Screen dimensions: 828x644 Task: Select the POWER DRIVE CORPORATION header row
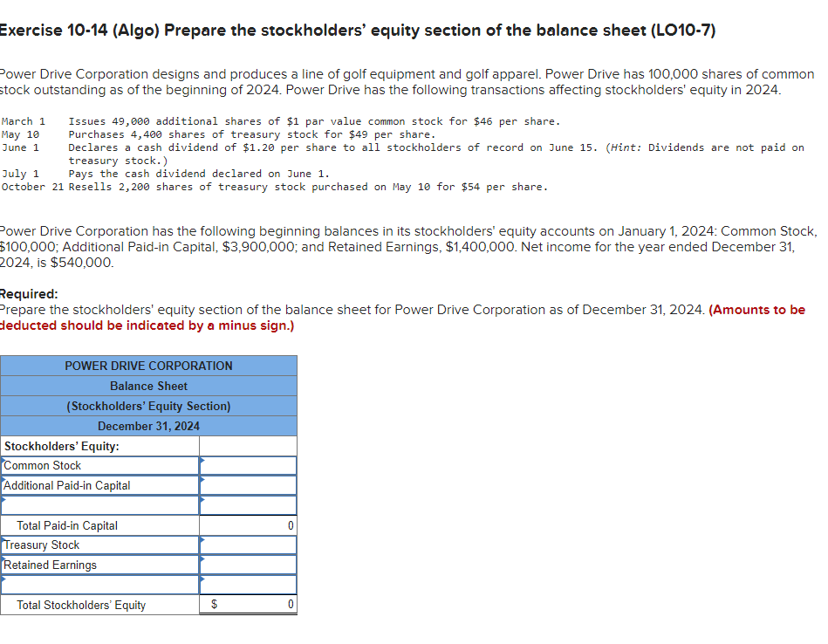tap(148, 365)
